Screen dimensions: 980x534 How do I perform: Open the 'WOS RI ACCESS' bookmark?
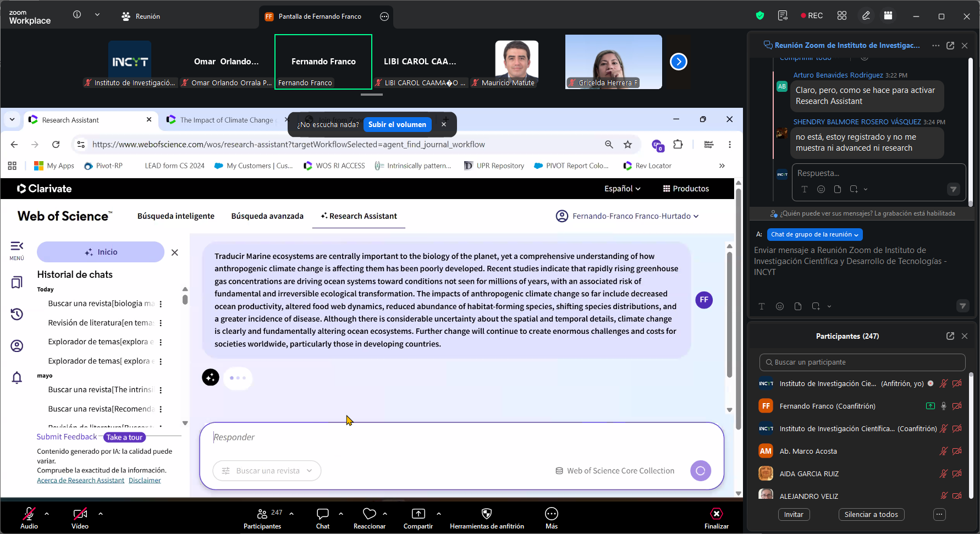point(334,166)
